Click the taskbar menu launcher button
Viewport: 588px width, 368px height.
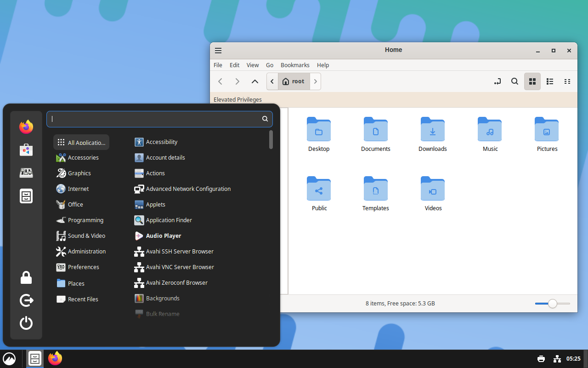9,359
